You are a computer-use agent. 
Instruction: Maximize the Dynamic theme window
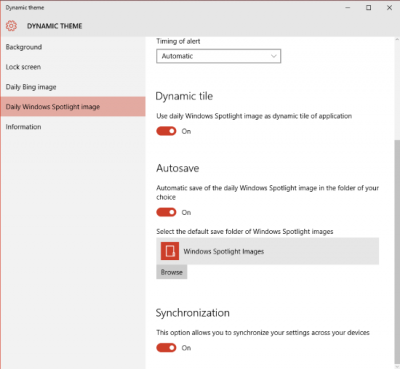tap(368, 8)
